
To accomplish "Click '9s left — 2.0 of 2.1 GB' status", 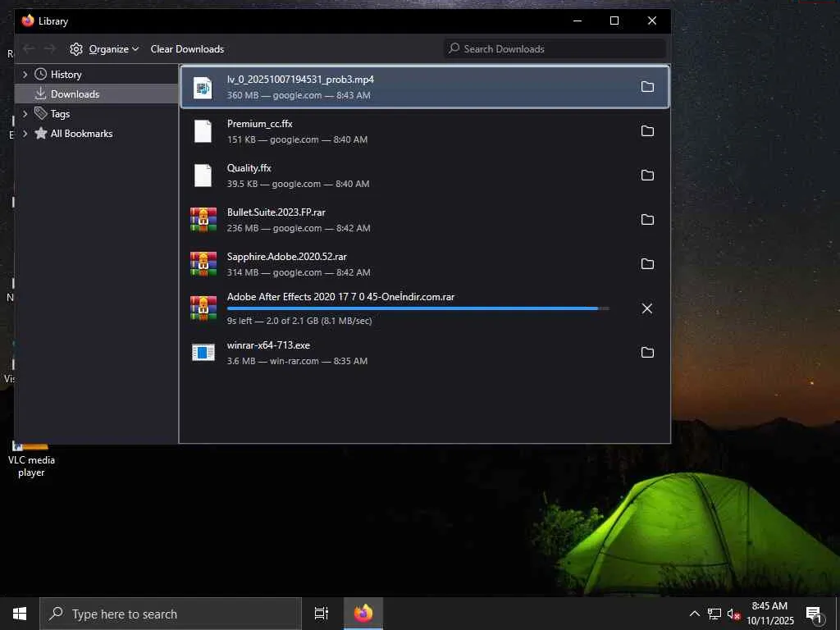I will click(x=299, y=321).
